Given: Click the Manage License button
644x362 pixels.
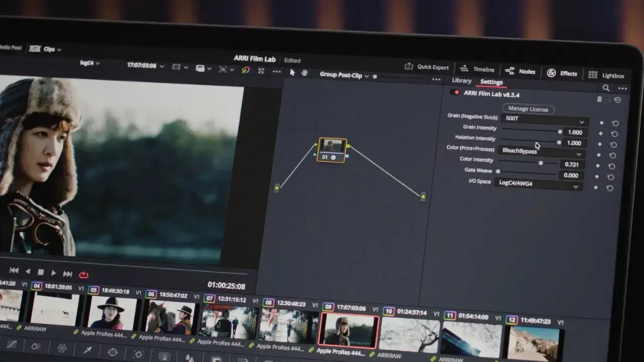Looking at the screenshot, I should coord(528,109).
